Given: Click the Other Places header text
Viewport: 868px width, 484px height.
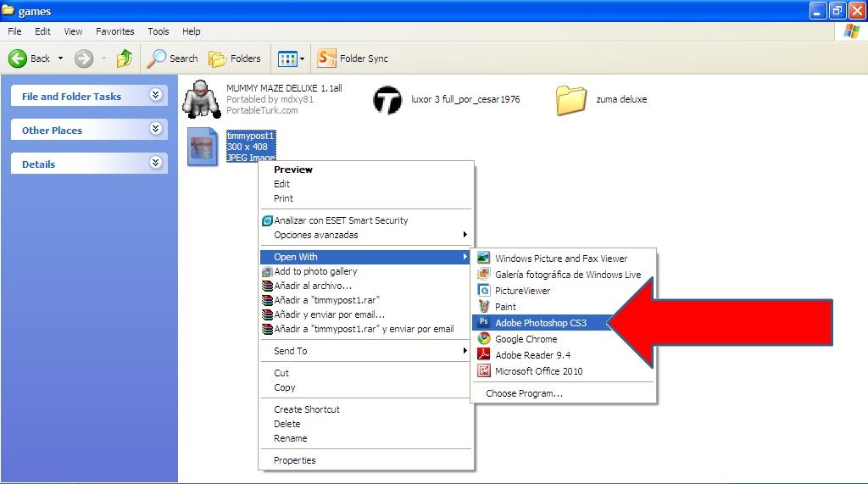Looking at the screenshot, I should pos(52,131).
